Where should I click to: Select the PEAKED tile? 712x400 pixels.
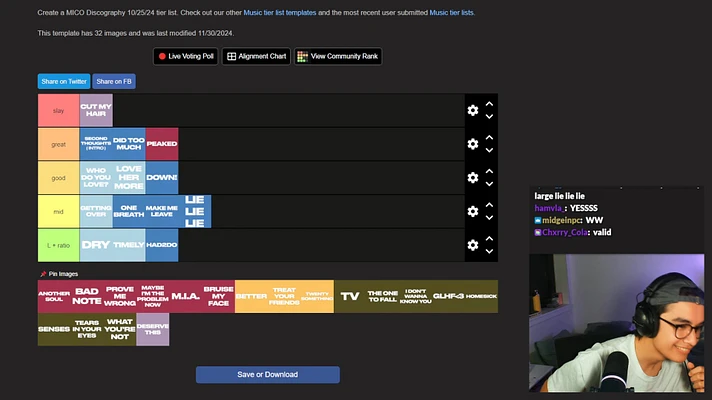tap(162, 144)
